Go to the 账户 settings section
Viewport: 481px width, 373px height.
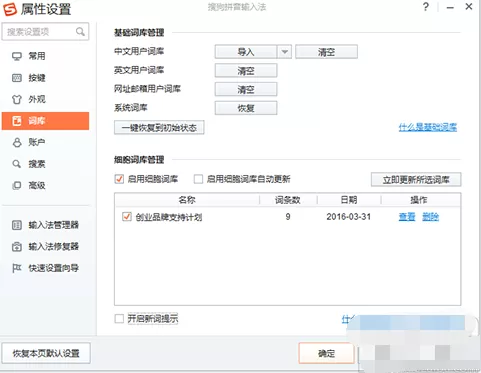[45, 142]
